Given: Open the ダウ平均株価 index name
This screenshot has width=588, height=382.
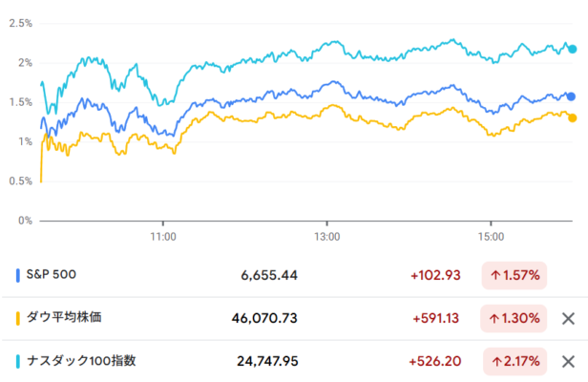Looking at the screenshot, I should [78, 318].
